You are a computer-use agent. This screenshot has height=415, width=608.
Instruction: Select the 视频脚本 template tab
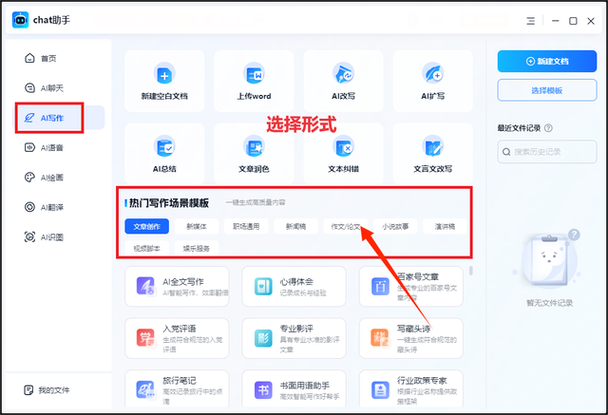coord(147,248)
